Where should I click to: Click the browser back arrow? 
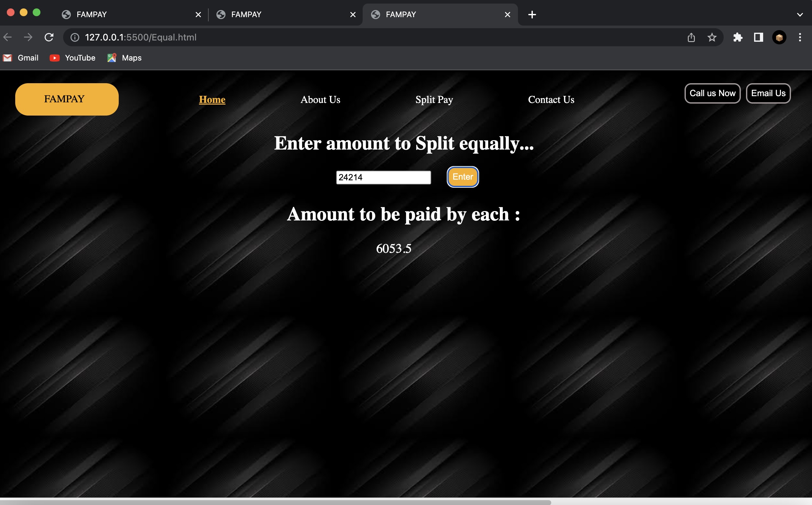point(7,38)
